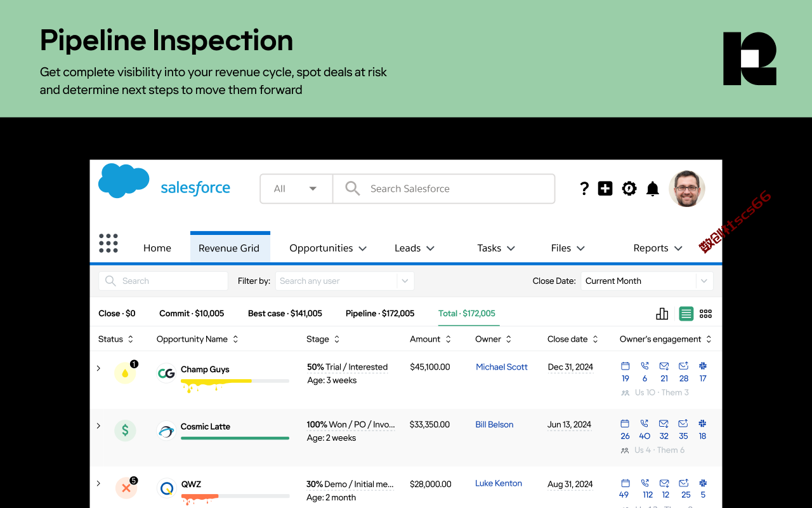
Task: Click the Champ Guys yellow drop status icon
Action: [125, 373]
